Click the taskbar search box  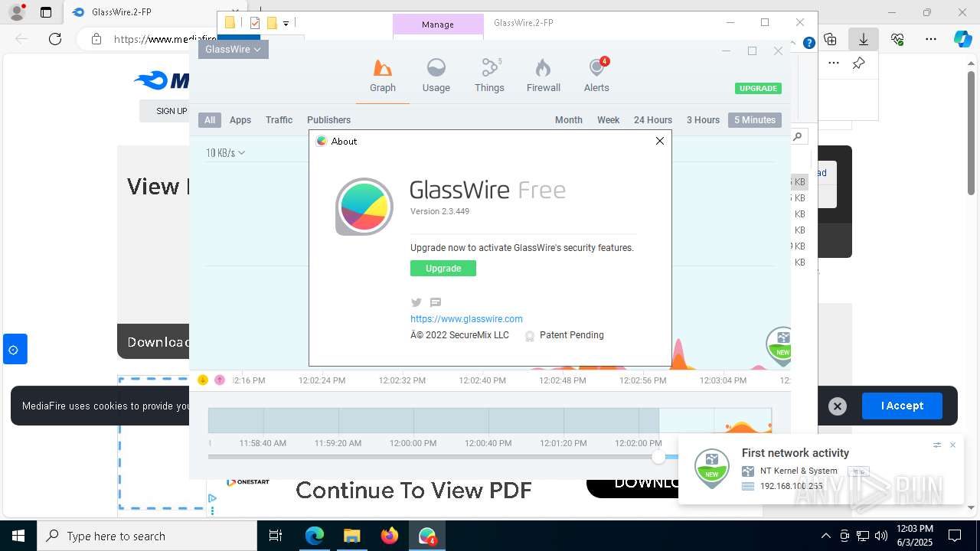click(x=147, y=536)
